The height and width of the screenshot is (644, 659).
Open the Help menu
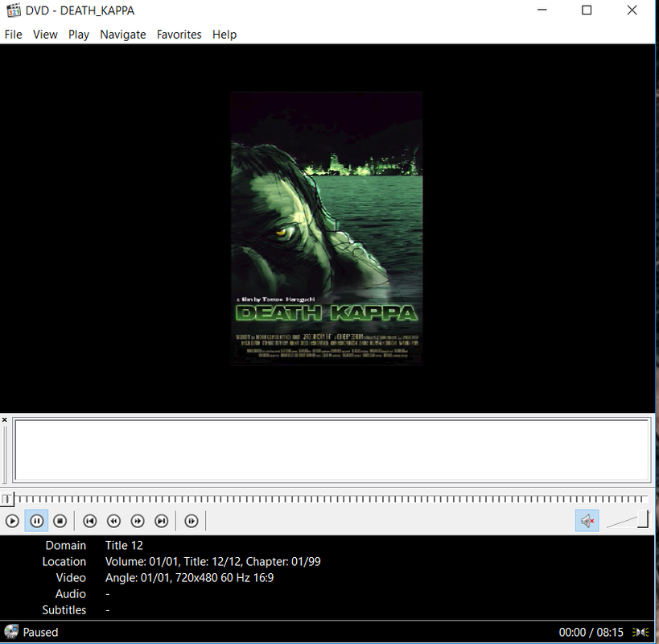(x=224, y=35)
